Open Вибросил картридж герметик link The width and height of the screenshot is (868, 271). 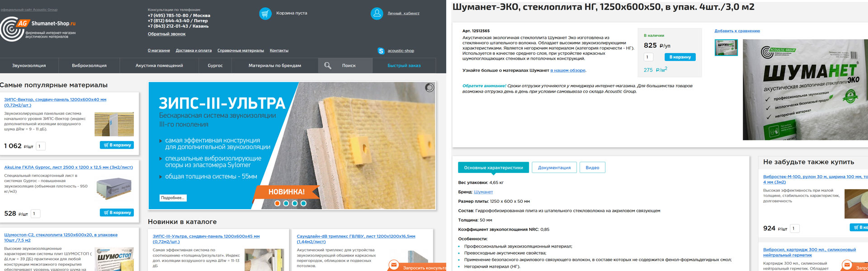coord(809,252)
